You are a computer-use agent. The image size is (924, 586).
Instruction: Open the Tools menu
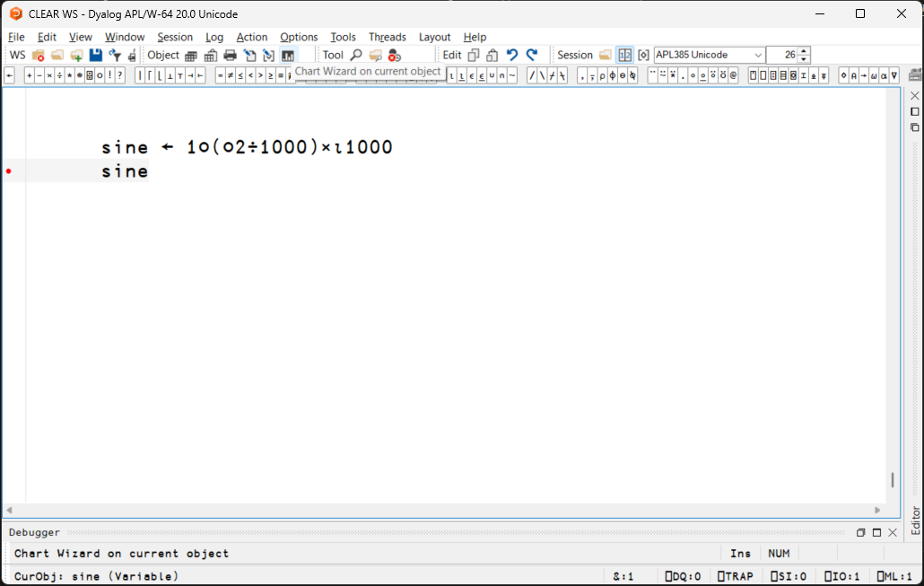[343, 37]
